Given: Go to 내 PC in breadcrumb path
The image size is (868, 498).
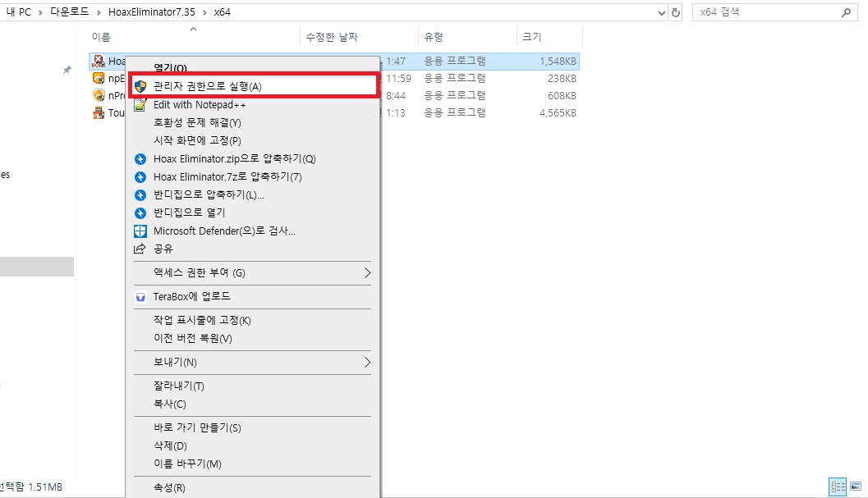Looking at the screenshot, I should (19, 12).
